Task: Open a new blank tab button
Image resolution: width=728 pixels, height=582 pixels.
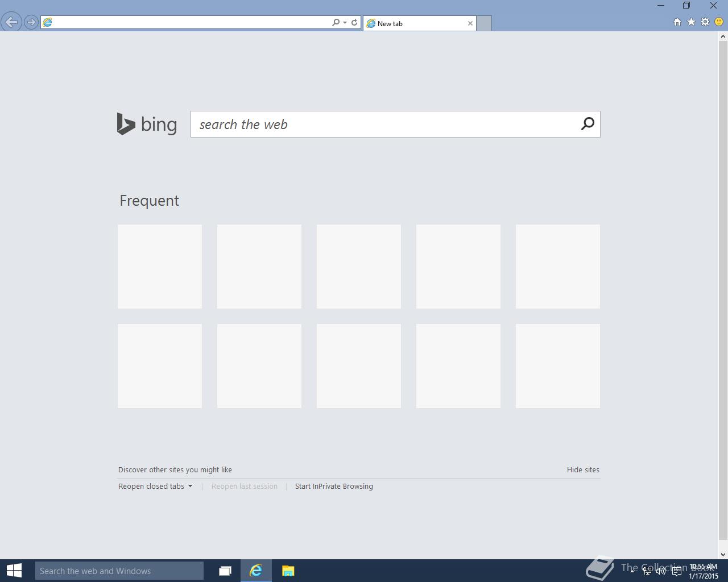Action: (484, 23)
